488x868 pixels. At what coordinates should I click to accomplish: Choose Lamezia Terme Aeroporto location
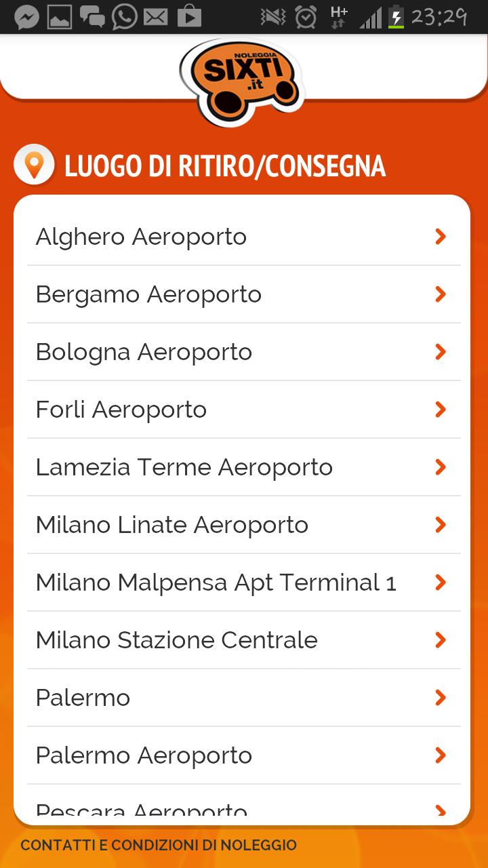[184, 467]
